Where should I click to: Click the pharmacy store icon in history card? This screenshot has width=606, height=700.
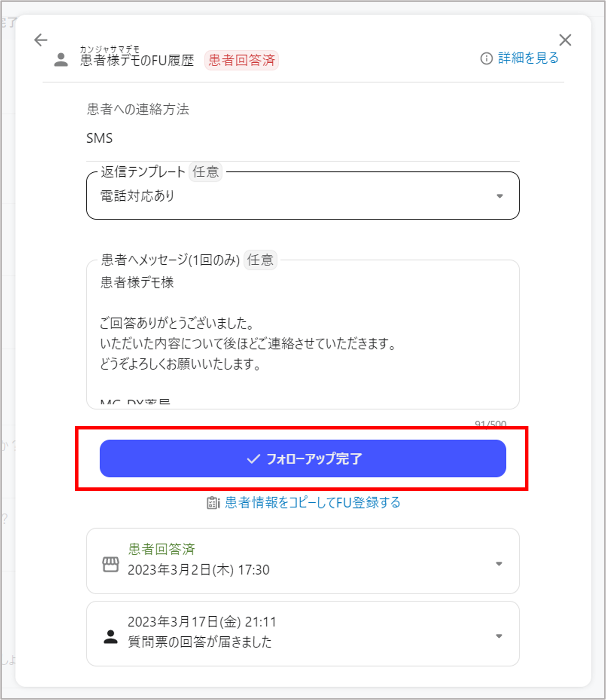(x=111, y=564)
